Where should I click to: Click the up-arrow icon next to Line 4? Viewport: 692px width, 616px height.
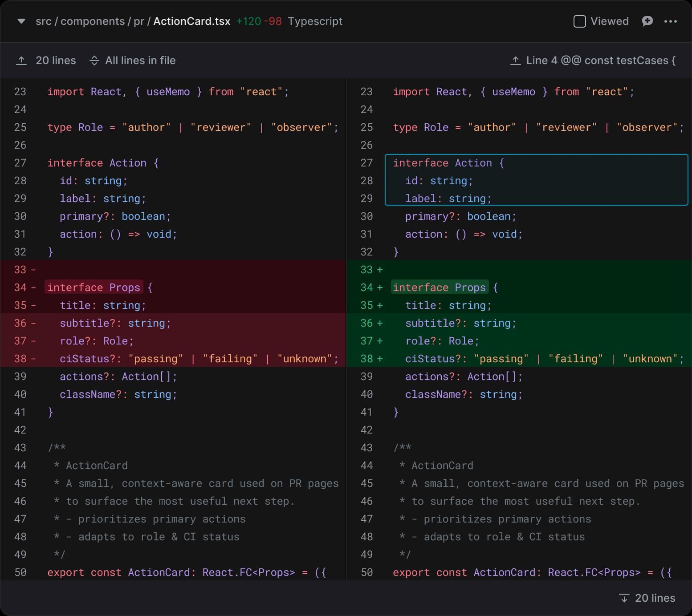515,61
